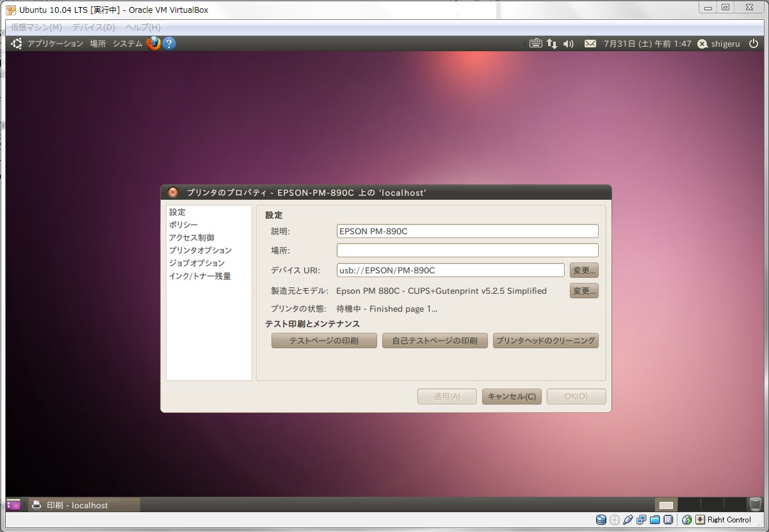Open the Help icon in top panel
This screenshot has width=769, height=532.
(169, 44)
